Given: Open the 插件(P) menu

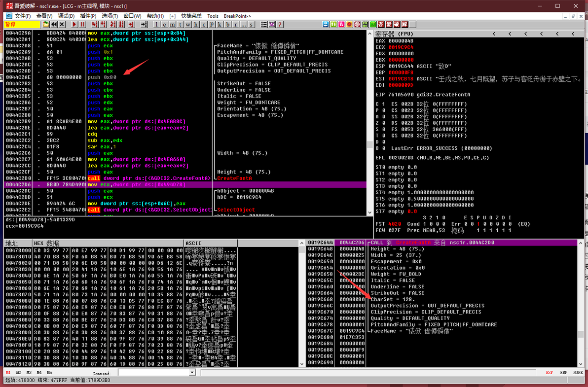Looking at the screenshot, I should [x=88, y=16].
